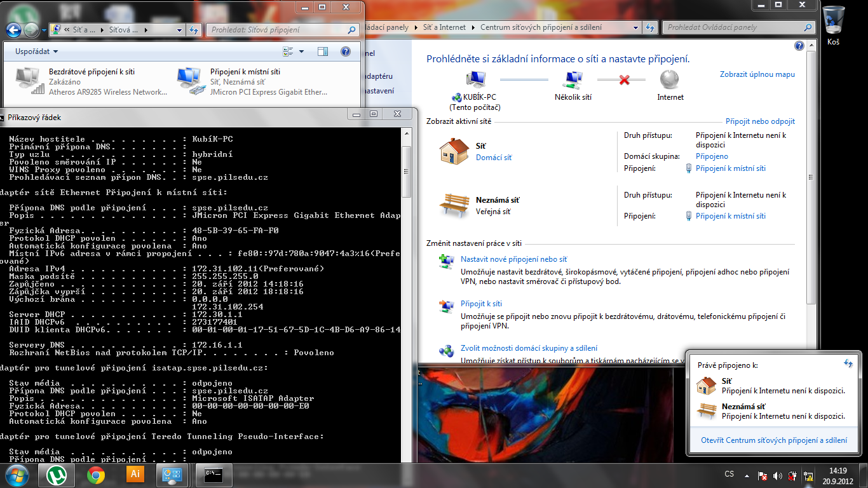Click the Nastavit nové připojení nebo síť icon
This screenshot has height=488, width=868.
[447, 262]
